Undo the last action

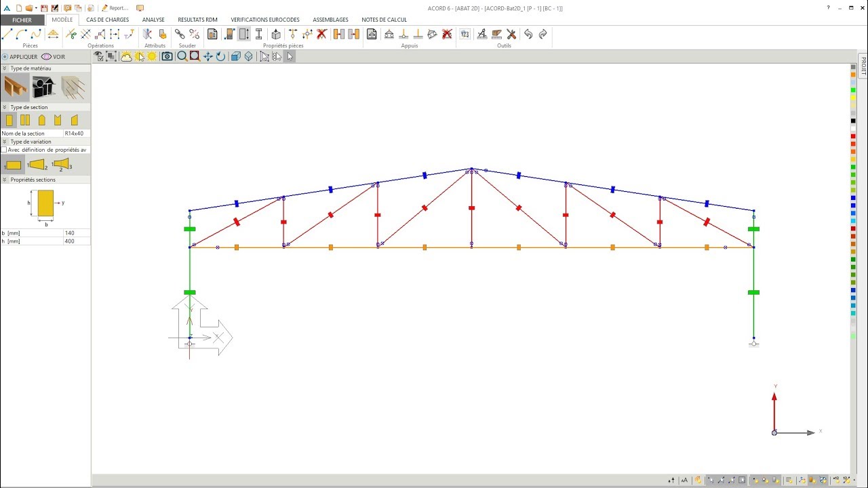coord(528,34)
